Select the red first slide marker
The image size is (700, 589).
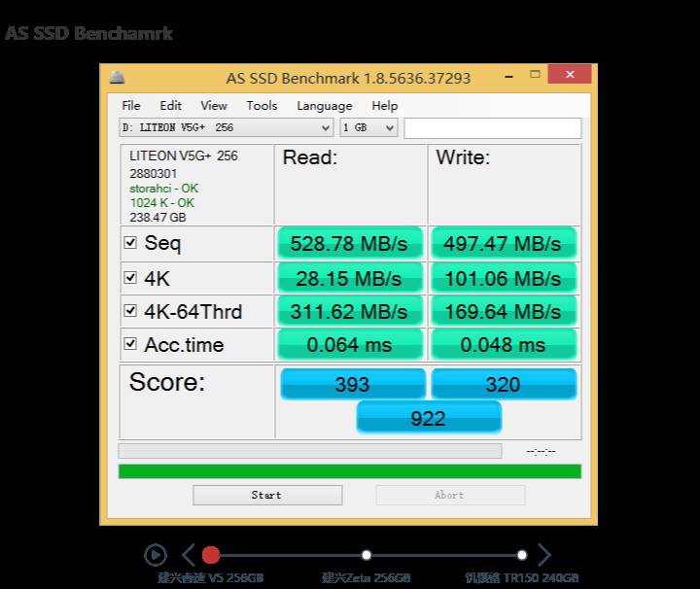coord(211,555)
